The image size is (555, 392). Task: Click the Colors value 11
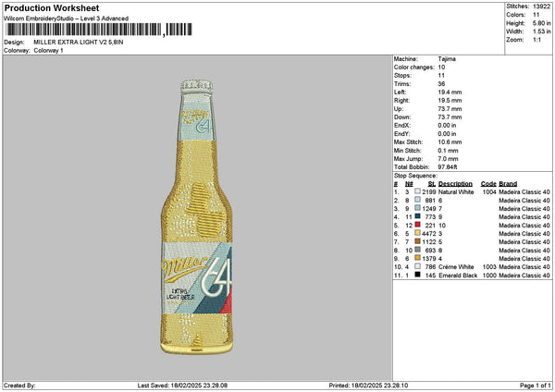[536, 15]
